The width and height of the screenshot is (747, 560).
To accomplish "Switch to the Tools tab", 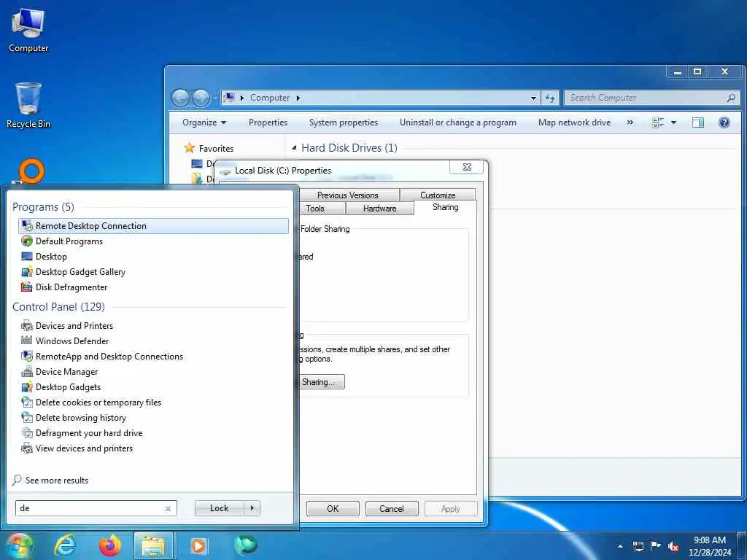I will point(315,208).
